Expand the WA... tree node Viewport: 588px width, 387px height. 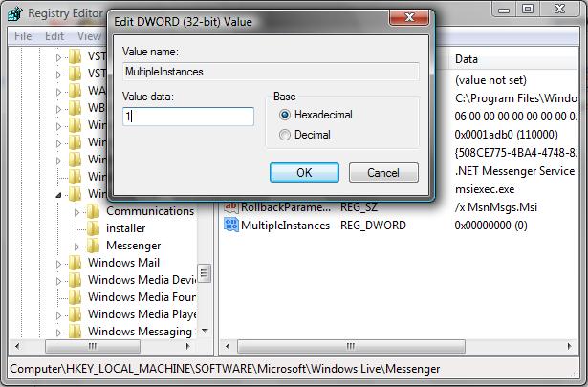click(x=58, y=92)
